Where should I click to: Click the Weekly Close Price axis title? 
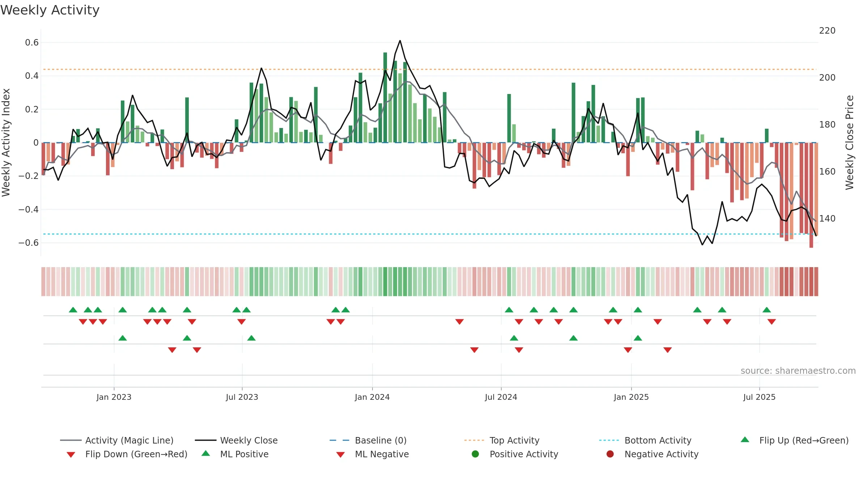coord(850,142)
